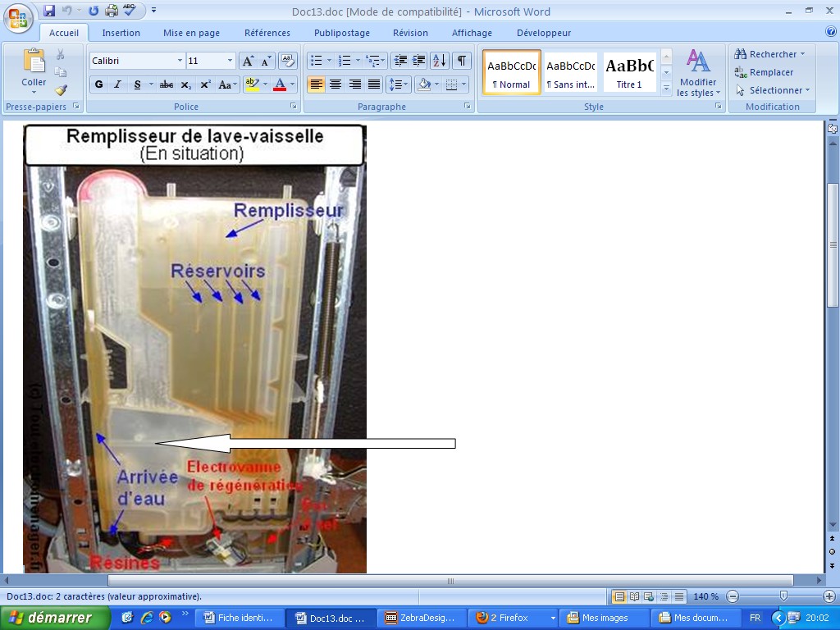
Task: Click the Office button logo
Action: click(x=18, y=18)
